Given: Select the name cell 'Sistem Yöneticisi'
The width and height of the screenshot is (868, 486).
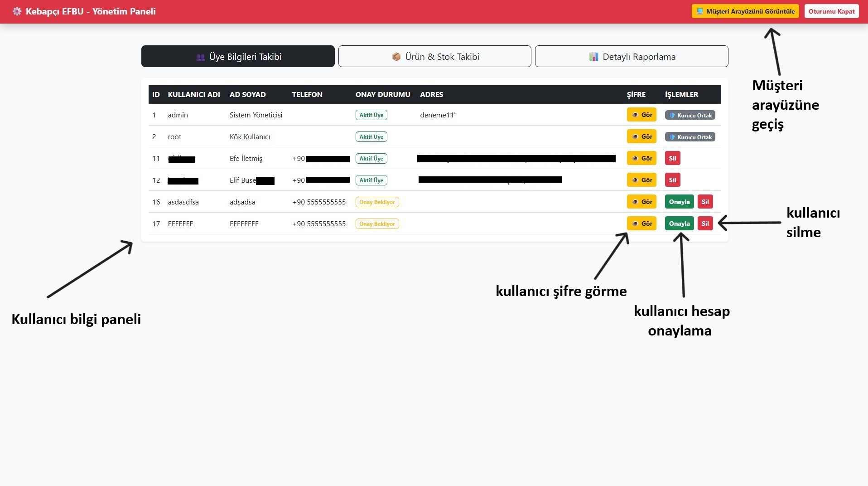Looking at the screenshot, I should click(256, 115).
